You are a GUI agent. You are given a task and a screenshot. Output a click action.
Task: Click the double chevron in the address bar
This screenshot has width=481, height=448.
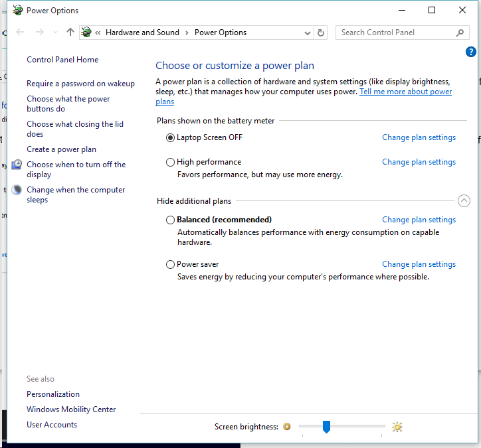coord(98,33)
